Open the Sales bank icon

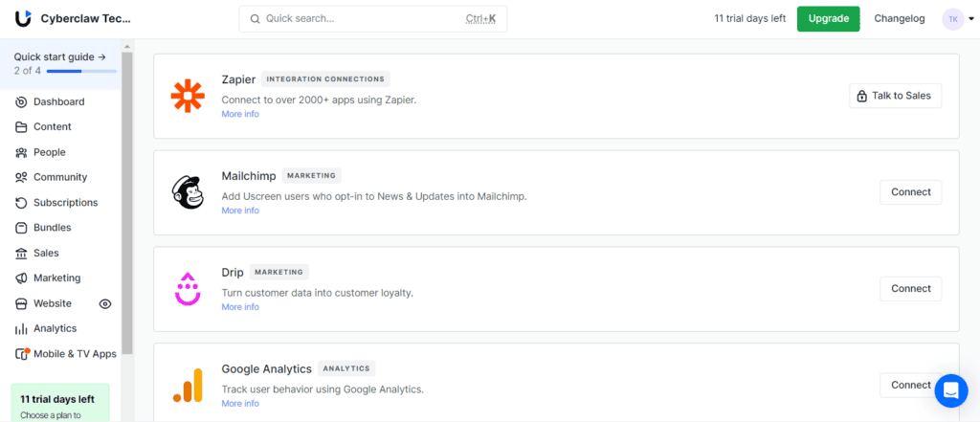click(x=21, y=254)
